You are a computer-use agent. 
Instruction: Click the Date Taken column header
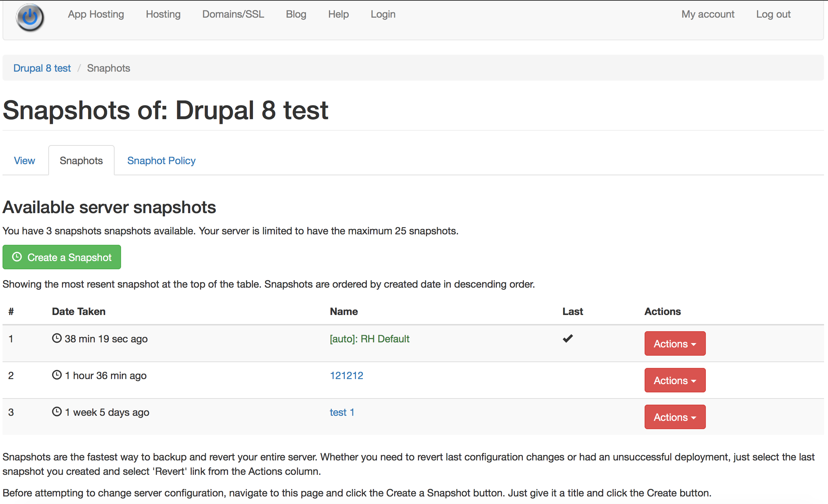point(79,311)
